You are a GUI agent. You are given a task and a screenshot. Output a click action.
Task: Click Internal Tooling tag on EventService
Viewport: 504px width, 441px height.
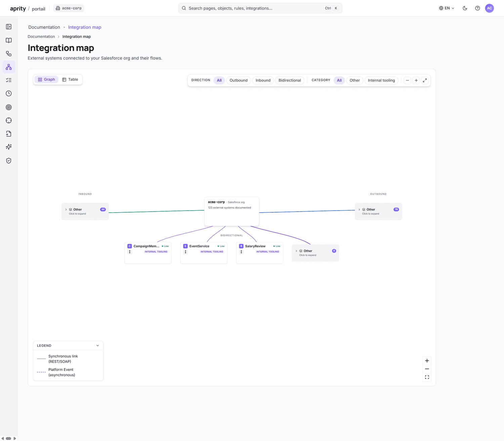pyautogui.click(x=212, y=252)
